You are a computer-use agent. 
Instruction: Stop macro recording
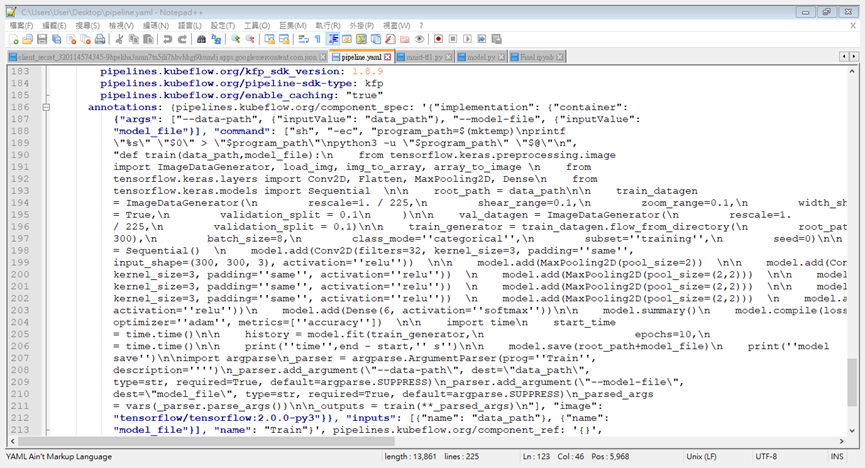(453, 39)
